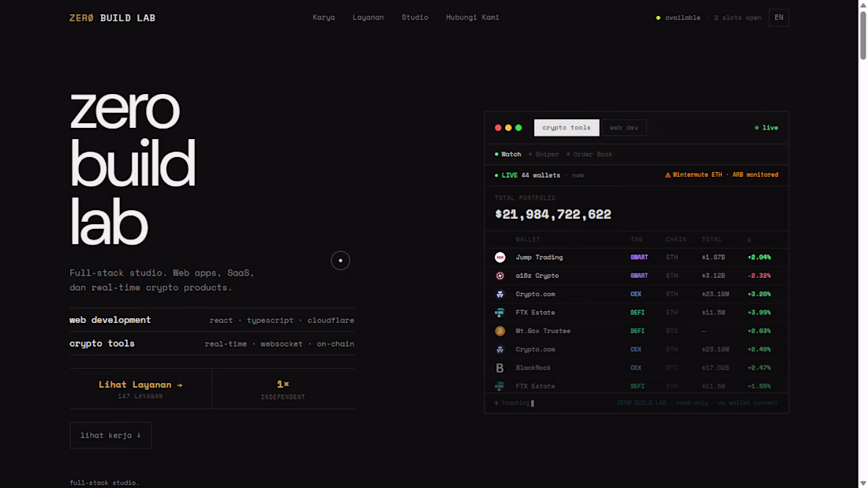Click the Jump Trading wallet name
Image resolution: width=868 pixels, height=488 pixels.
click(539, 257)
